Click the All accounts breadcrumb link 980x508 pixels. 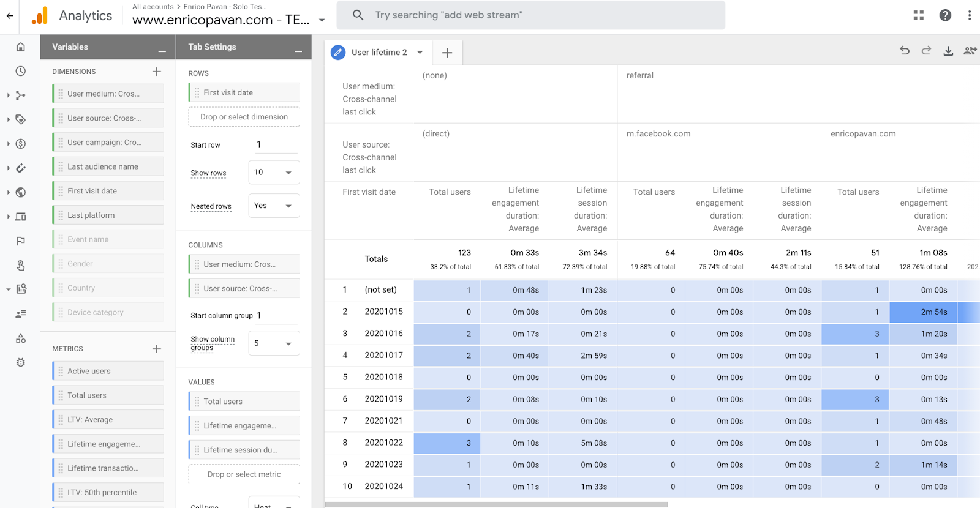pyautogui.click(x=153, y=7)
